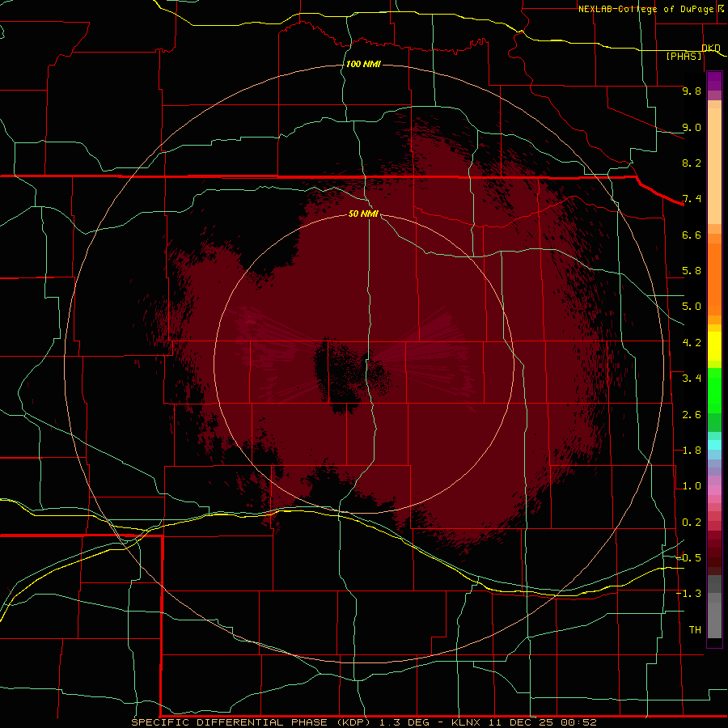Viewport: 728px width, 728px height.
Task: Click the dark purple swatch at the legend top
Action: [714, 81]
